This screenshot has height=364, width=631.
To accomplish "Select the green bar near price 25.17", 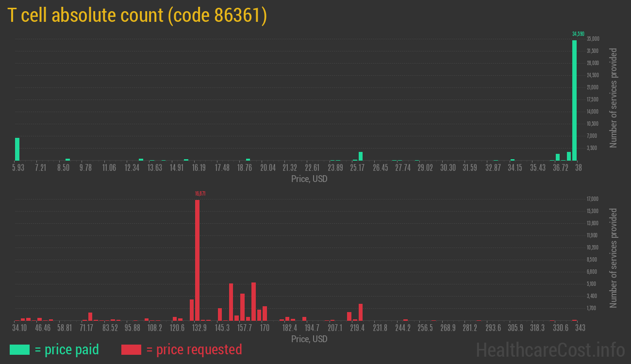I will tap(360, 156).
